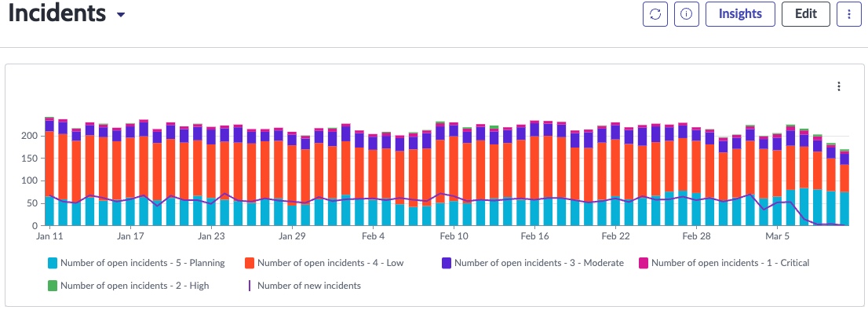Select the orange Low segment of Feb 16 bar
This screenshot has height=310, width=868.
point(534,168)
